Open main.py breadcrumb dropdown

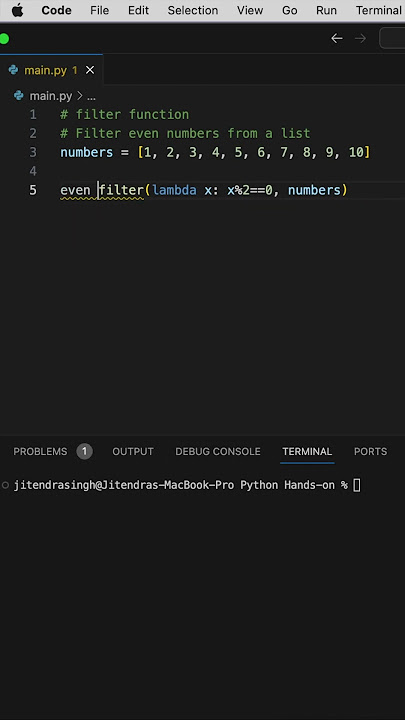click(x=51, y=96)
